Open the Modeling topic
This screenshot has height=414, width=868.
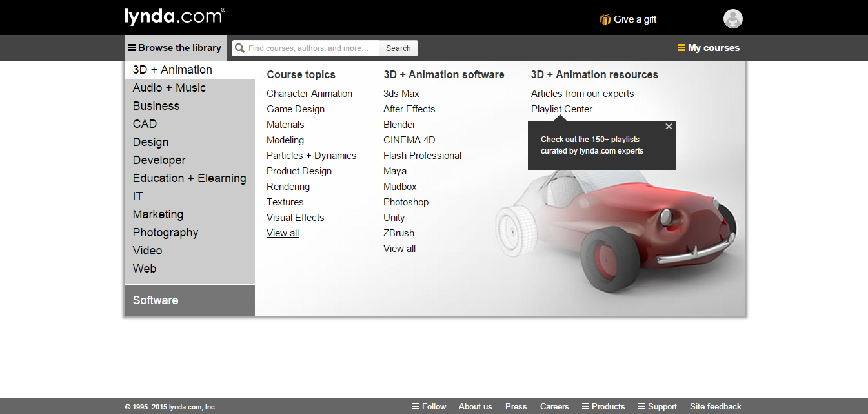285,140
